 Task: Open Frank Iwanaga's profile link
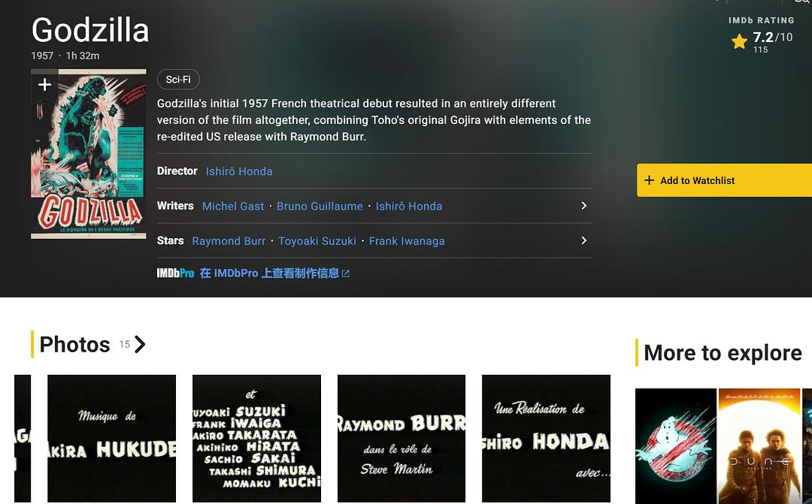tap(407, 241)
